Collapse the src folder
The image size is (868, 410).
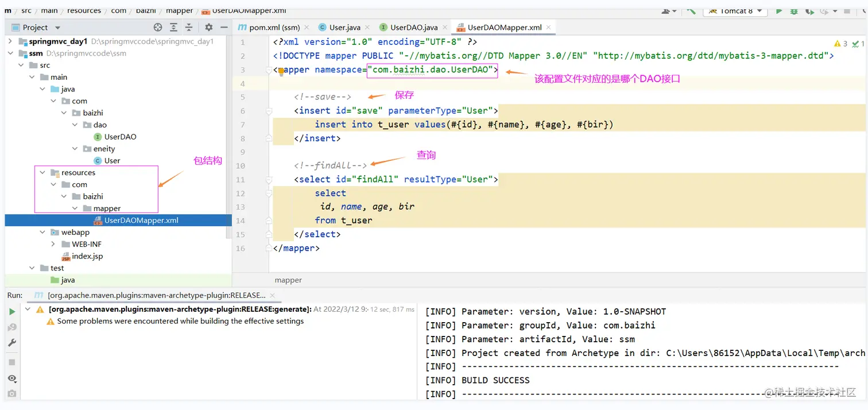point(21,65)
